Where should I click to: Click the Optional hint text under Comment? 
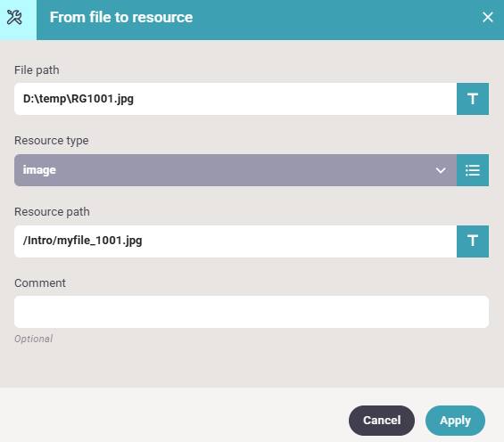click(33, 339)
